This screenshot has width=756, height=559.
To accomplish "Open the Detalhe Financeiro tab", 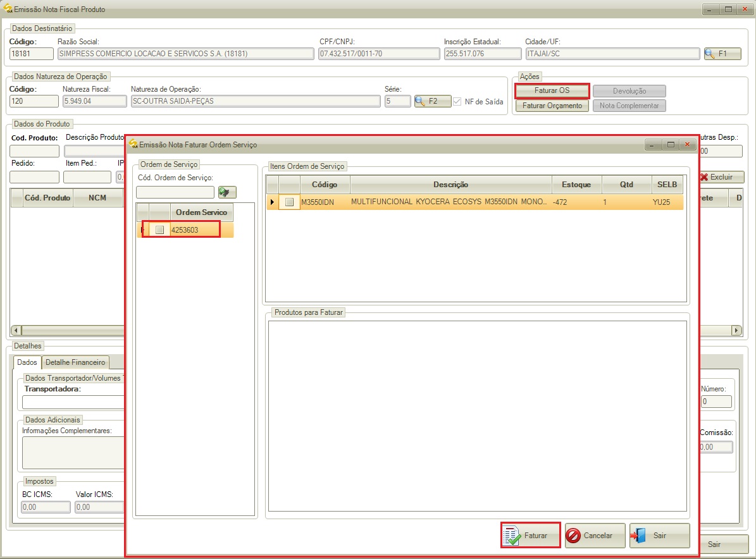I will click(75, 362).
